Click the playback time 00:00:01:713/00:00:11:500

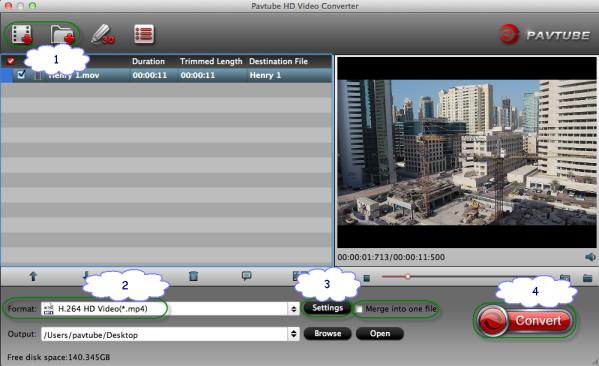[x=391, y=257]
